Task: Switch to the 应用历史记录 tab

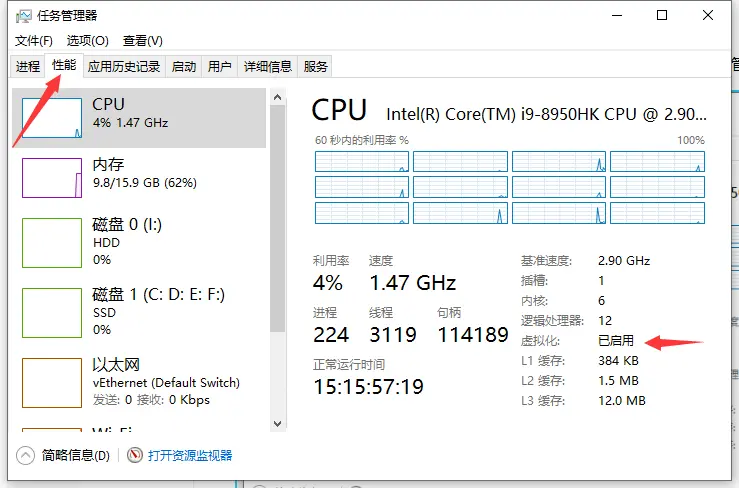Action: coord(124,67)
